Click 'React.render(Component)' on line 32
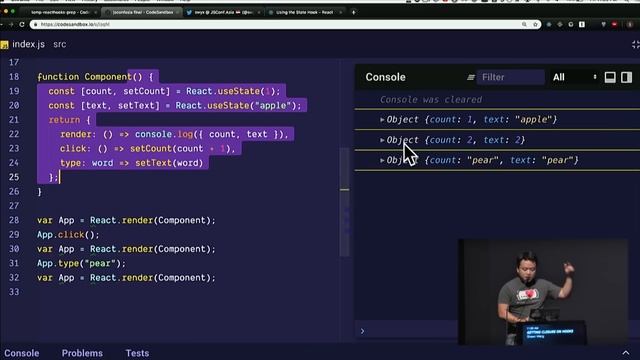 tap(150, 278)
